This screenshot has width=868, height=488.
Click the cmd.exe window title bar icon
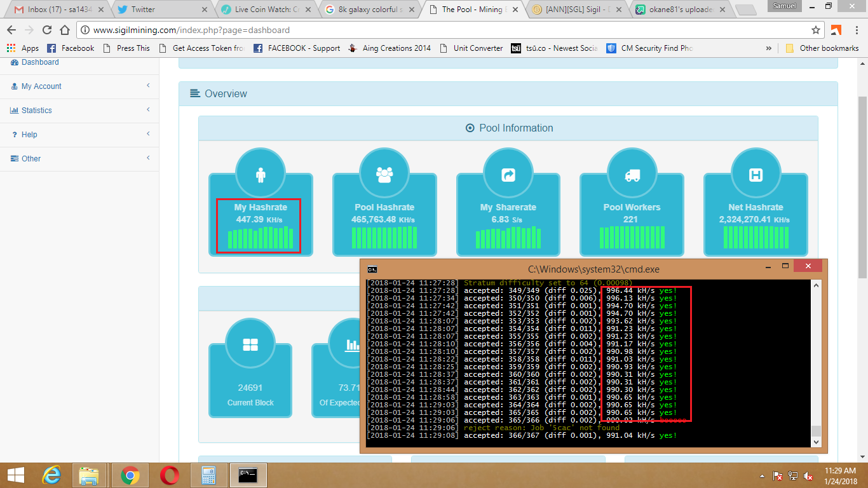pyautogui.click(x=372, y=269)
